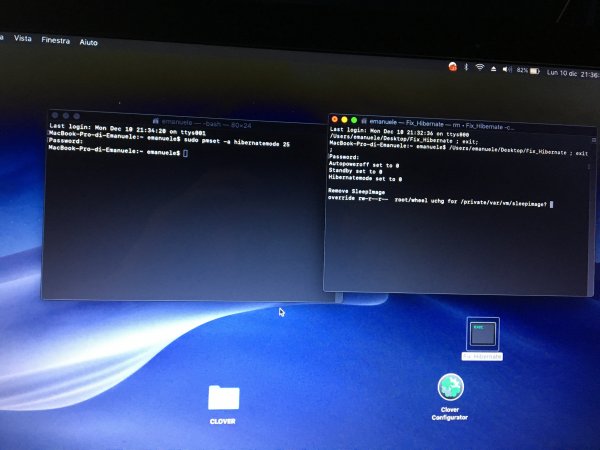
Task: Click the 'sudo pmset -a hibernatemode 25' command
Action: click(237, 142)
